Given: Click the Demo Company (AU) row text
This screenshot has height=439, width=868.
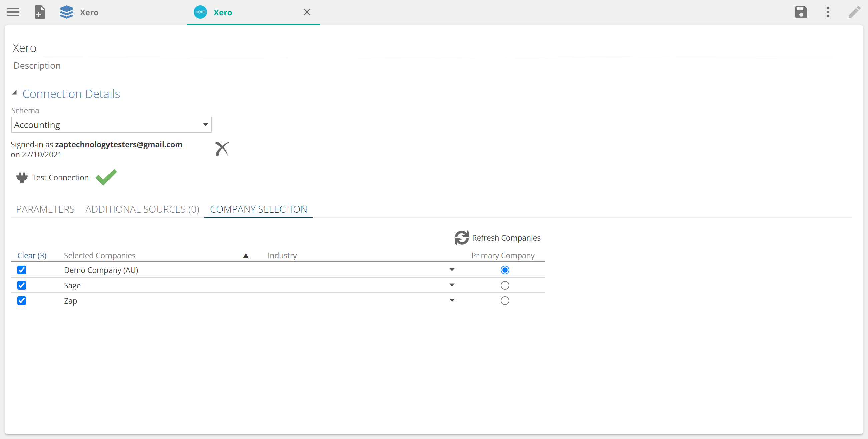Looking at the screenshot, I should point(101,270).
